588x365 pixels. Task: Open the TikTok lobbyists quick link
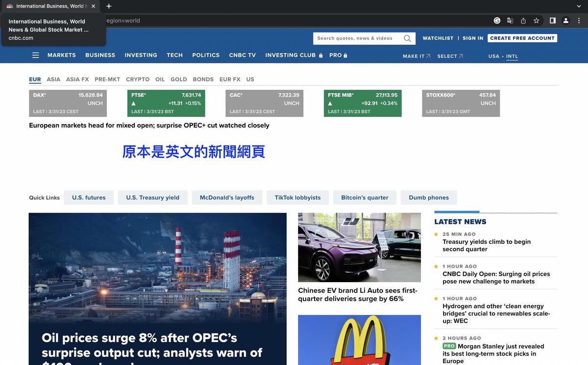pyautogui.click(x=297, y=198)
